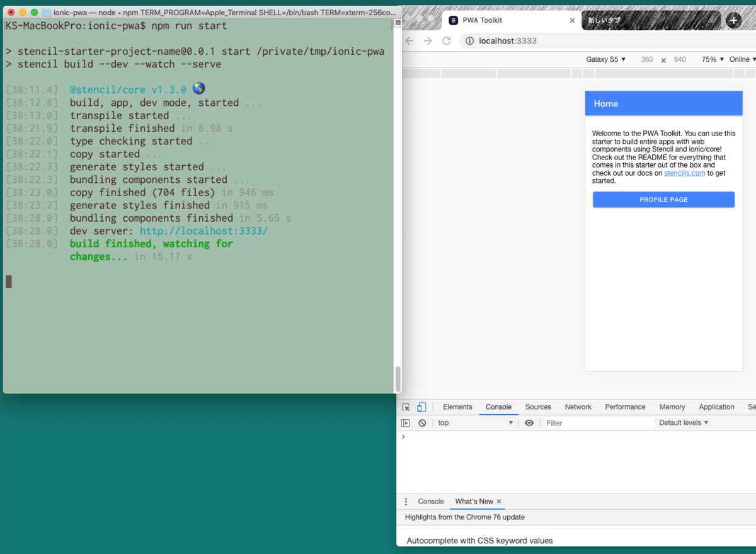Screen dimensions: 756x554
Task: Switch to the Performance tab
Action: coord(625,407)
